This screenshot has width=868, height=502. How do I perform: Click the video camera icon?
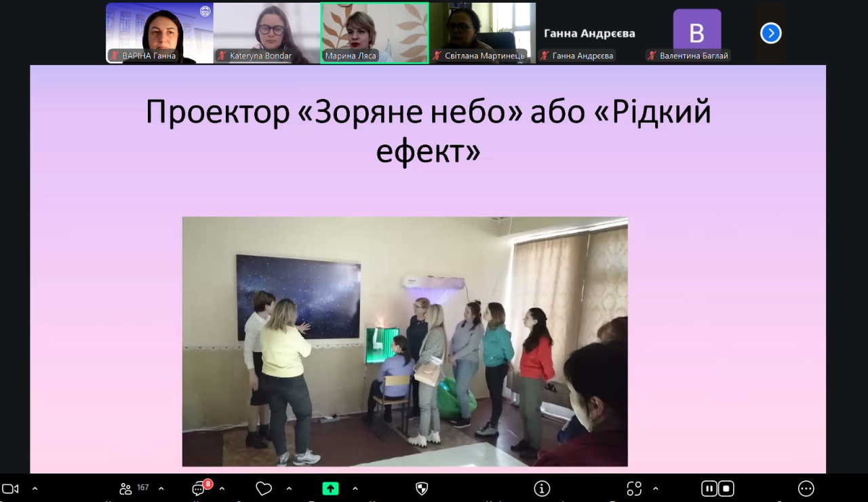click(x=10, y=488)
